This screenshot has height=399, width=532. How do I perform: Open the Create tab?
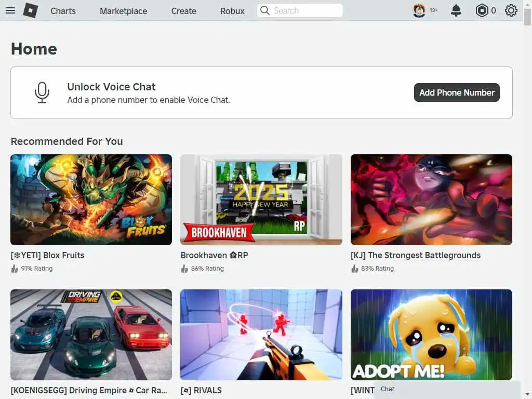pos(183,11)
